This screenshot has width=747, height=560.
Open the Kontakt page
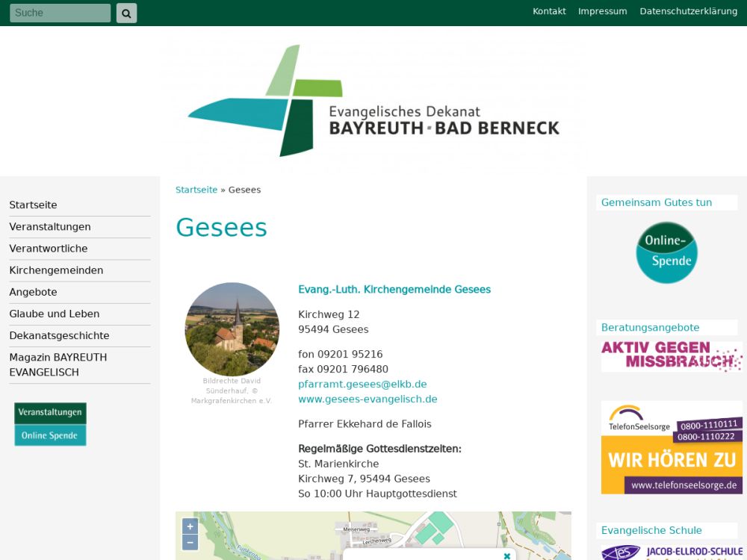pyautogui.click(x=549, y=11)
